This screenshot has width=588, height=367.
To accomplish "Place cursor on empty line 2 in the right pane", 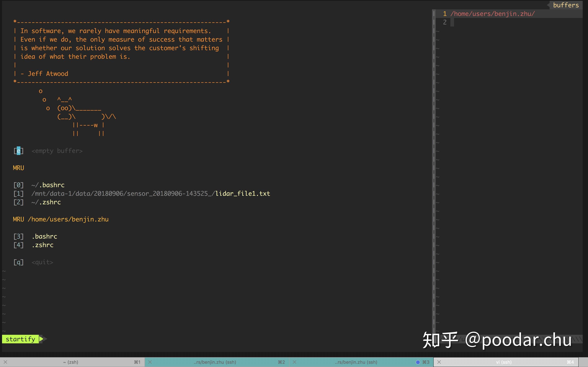I will tap(452, 22).
